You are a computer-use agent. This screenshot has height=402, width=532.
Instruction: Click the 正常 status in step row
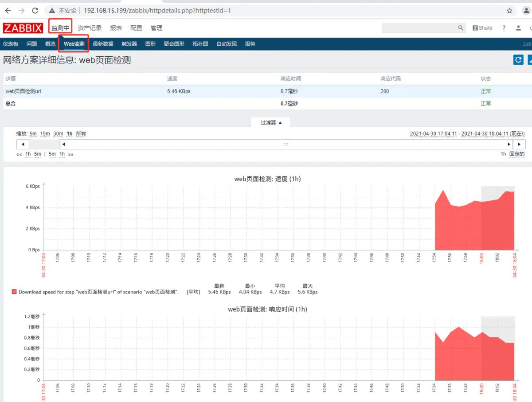[x=486, y=91]
